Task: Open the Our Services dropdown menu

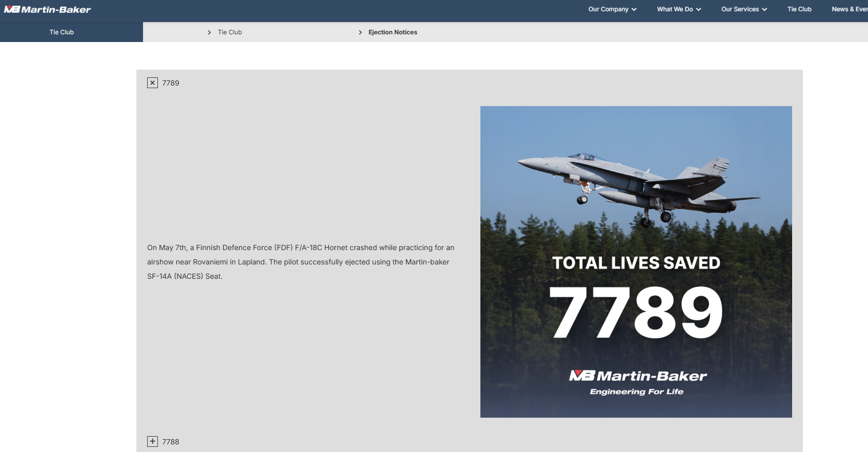Action: pyautogui.click(x=744, y=9)
